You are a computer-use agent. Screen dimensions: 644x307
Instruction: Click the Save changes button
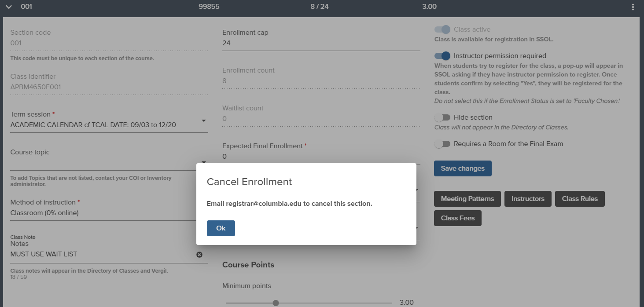[463, 168]
